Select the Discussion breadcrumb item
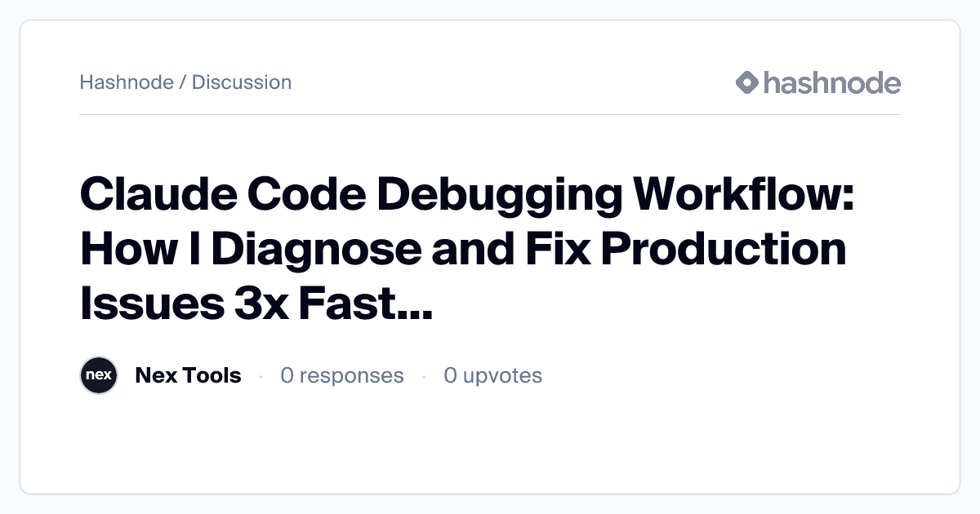The height and width of the screenshot is (514, 980). [x=242, y=82]
